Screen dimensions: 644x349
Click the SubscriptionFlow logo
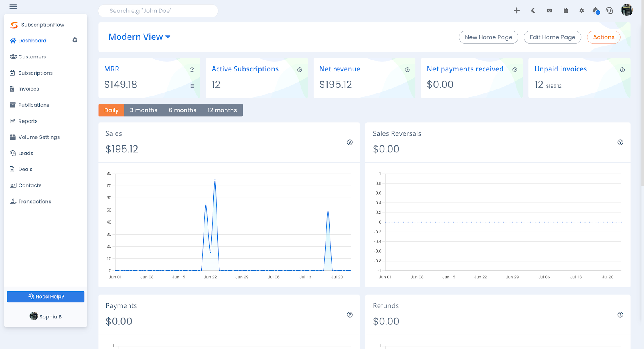coord(37,25)
